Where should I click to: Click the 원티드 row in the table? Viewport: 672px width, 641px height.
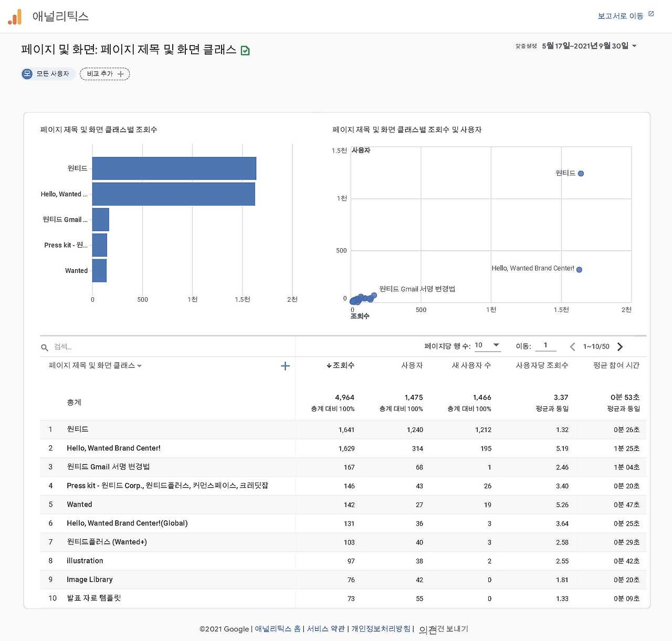[343, 429]
